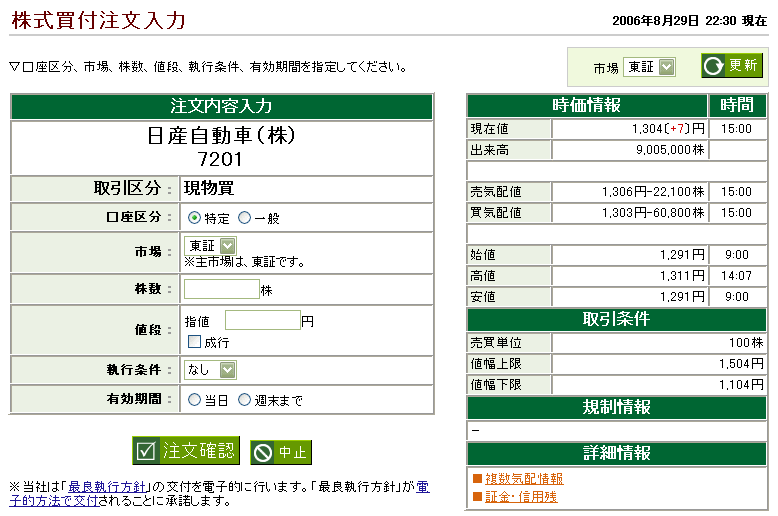This screenshot has height=516, width=778.
Task: Click the 注文確認 order confirmation button
Action: tap(186, 451)
